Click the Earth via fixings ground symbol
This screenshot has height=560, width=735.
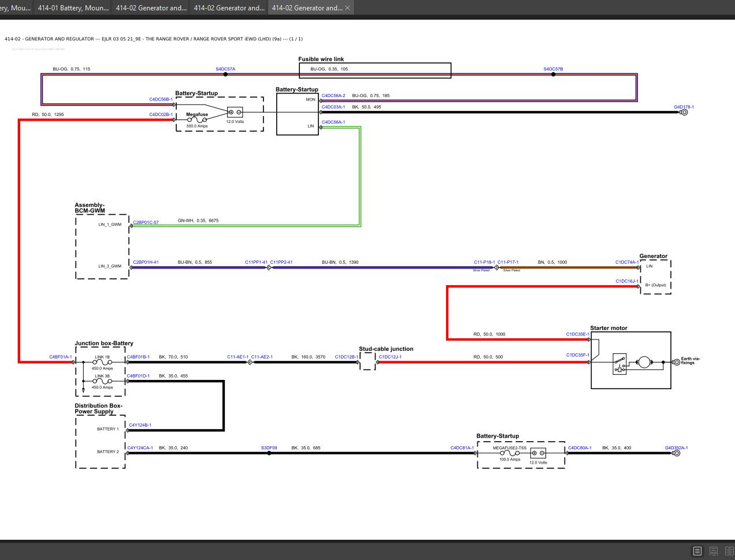point(675,362)
